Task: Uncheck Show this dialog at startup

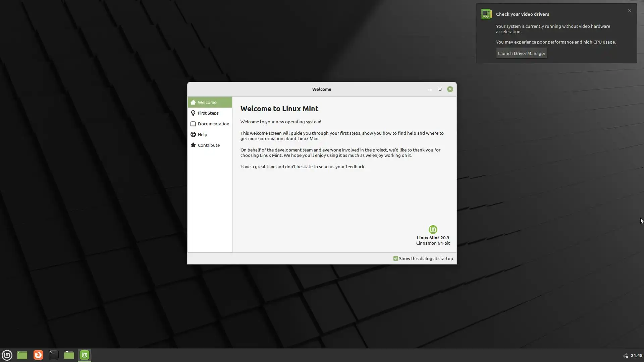Action: [x=396, y=258]
